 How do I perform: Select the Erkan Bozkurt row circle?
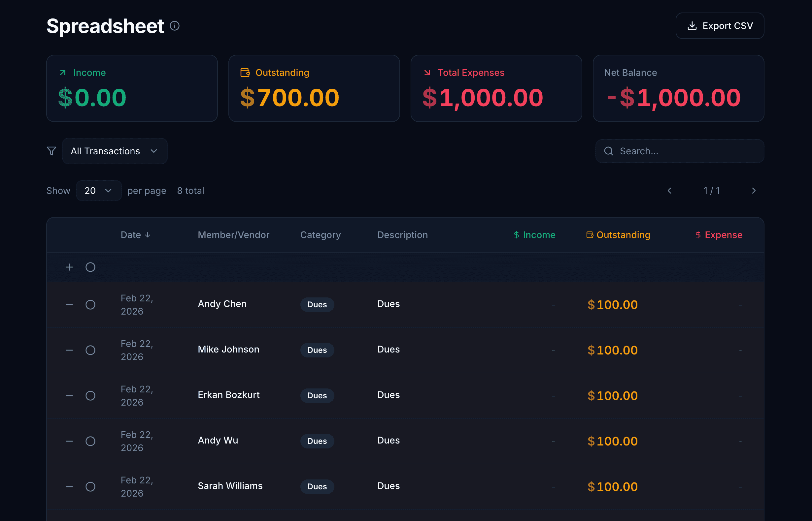[90, 396]
